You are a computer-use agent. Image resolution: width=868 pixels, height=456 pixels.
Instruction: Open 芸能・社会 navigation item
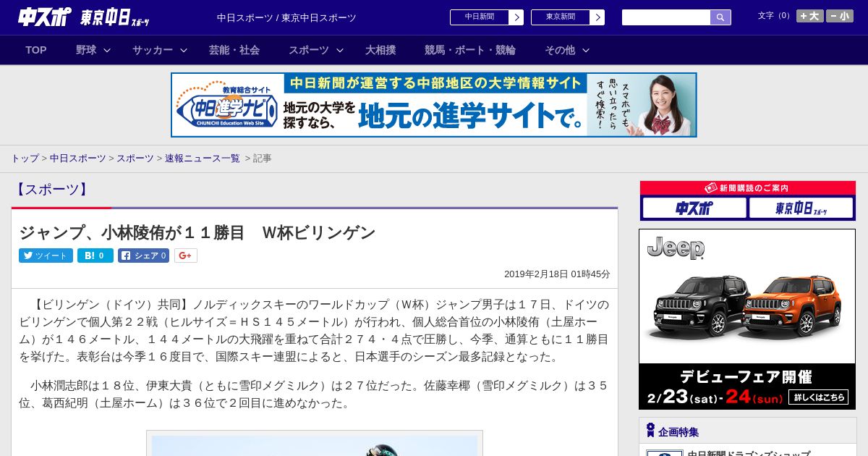pyautogui.click(x=234, y=50)
